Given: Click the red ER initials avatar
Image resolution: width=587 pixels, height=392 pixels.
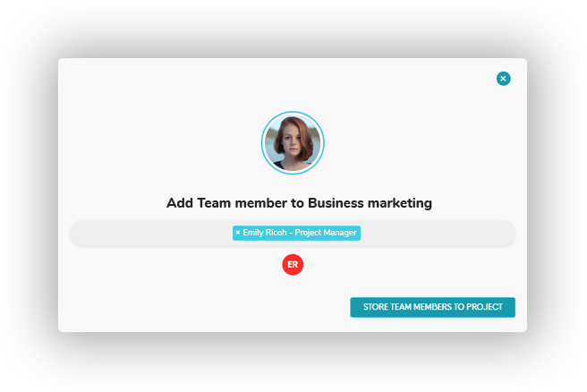Looking at the screenshot, I should click(x=293, y=265).
